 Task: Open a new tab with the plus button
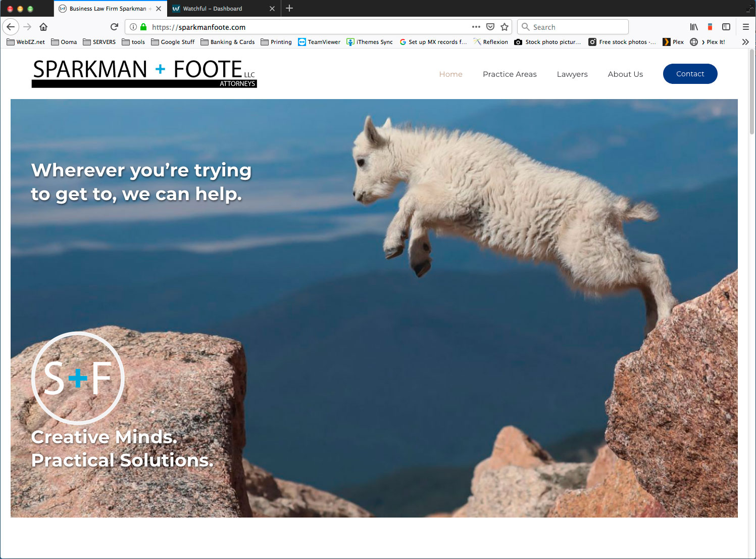pos(289,8)
